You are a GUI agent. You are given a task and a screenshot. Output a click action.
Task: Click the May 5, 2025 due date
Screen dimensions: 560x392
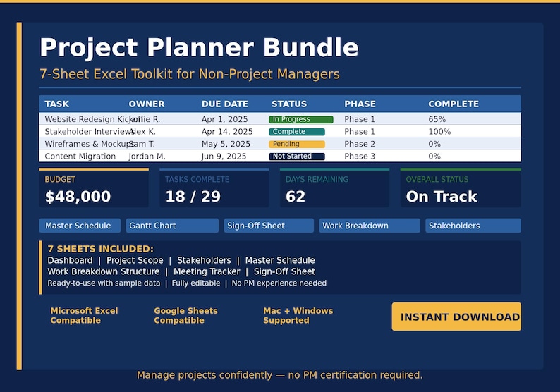[226, 144]
